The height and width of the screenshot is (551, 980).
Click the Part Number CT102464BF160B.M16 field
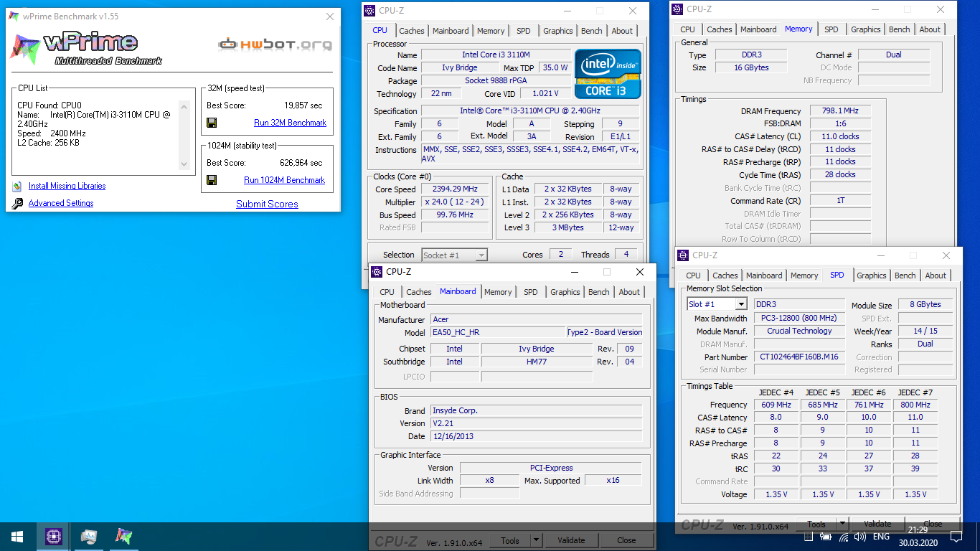[x=801, y=357]
